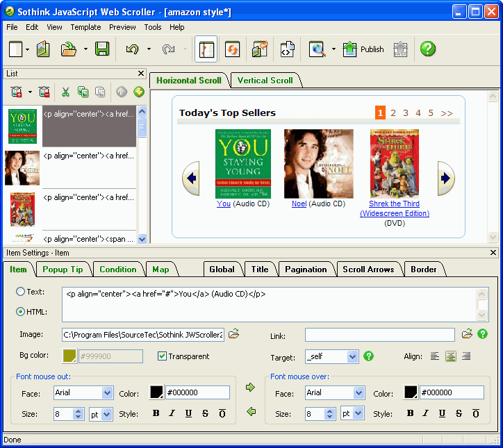Save the project with the floppy disk icon
The height and width of the screenshot is (448, 503).
102,49
